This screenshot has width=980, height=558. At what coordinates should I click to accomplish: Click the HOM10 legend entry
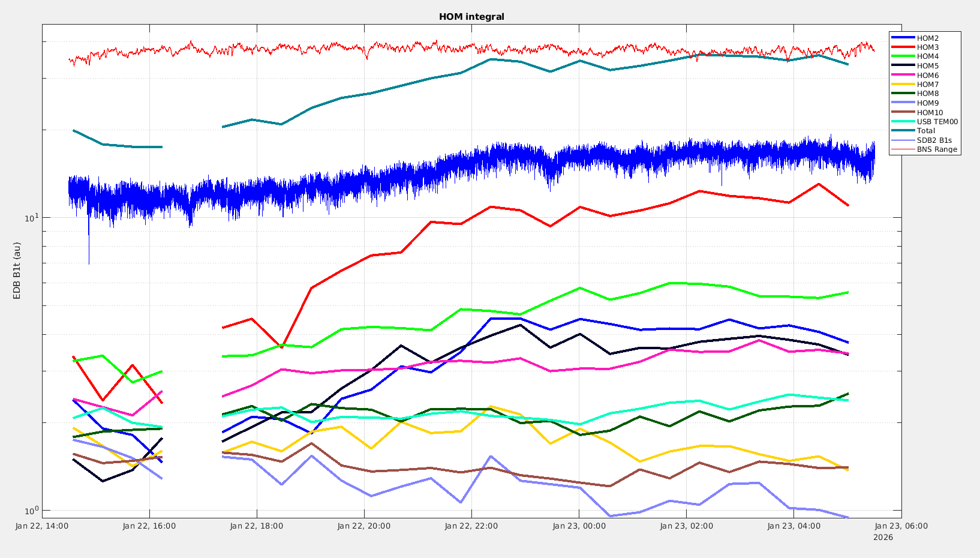(930, 112)
